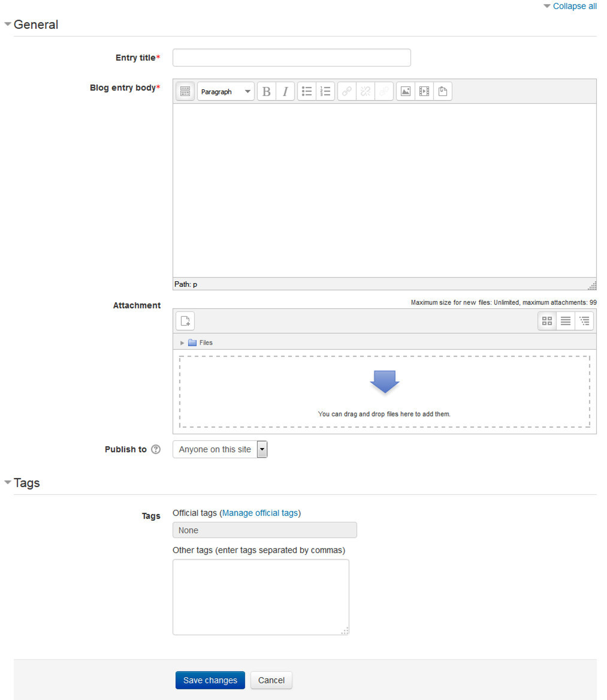Click the Insert image icon
This screenshot has height=700, width=607.
(x=405, y=91)
